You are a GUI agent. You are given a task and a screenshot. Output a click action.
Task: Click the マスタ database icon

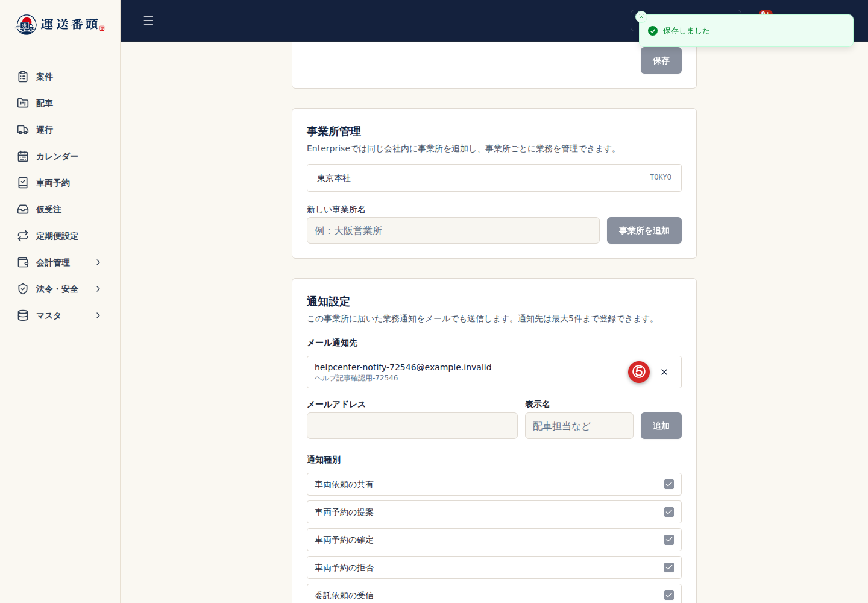[23, 315]
